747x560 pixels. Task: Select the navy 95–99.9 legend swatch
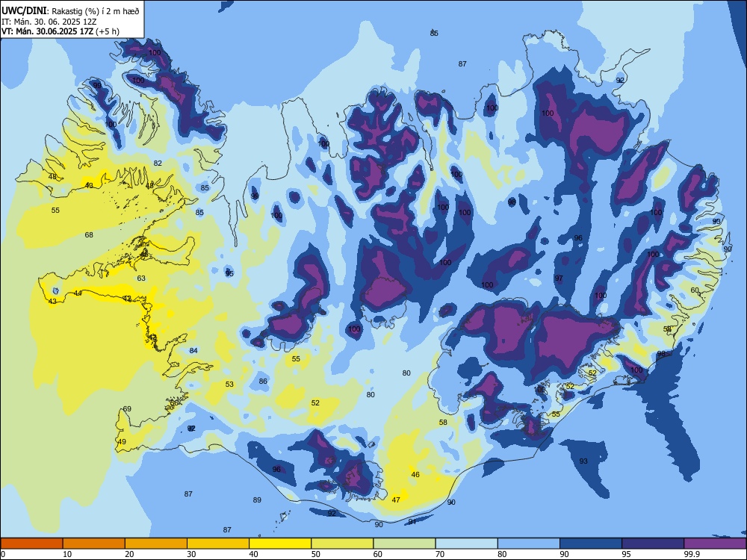point(653,544)
